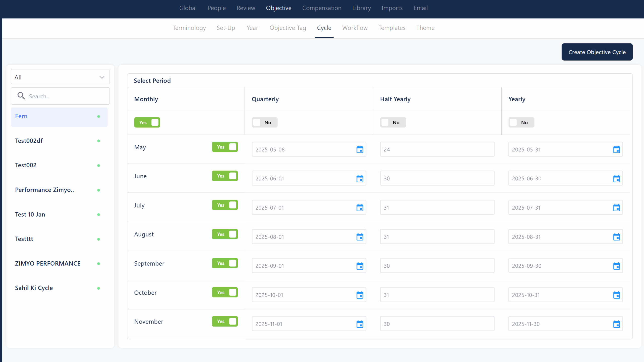Viewport: 644px width, 362px height.
Task: Open calendar for August end date 2025-08-31
Action: 616,237
